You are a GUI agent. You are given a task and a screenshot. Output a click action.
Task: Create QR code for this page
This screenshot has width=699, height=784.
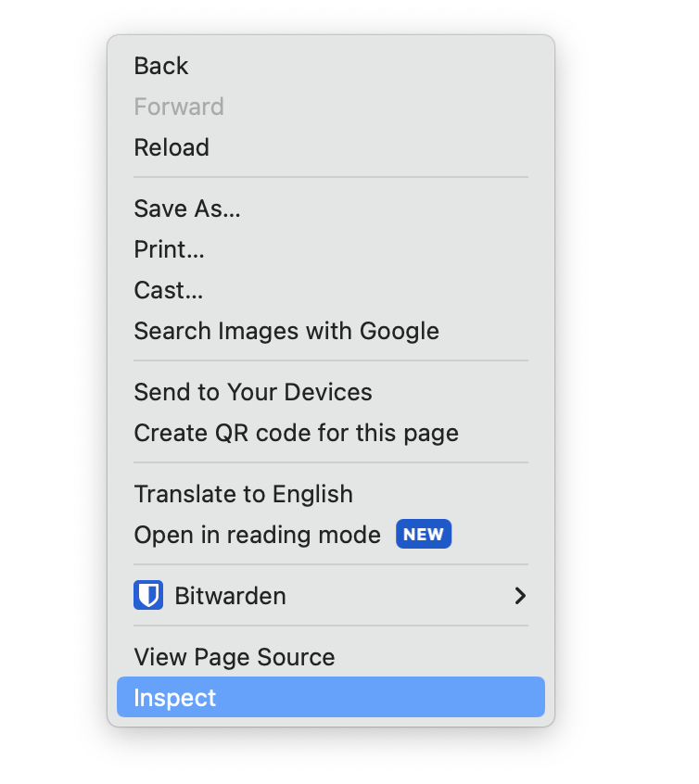coord(297,433)
